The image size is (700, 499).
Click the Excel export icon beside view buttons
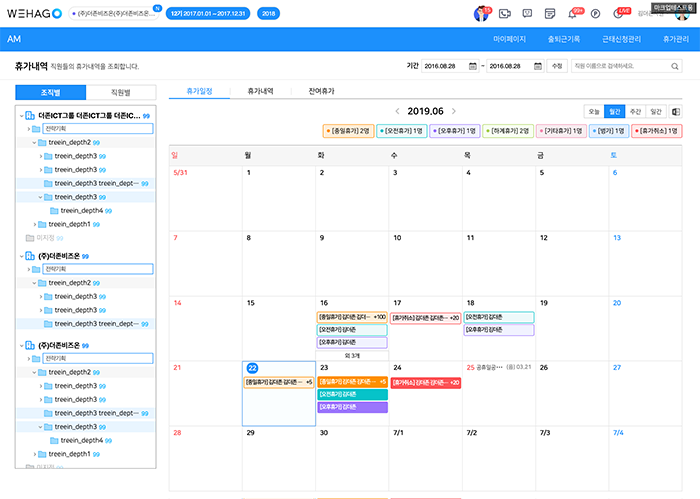pyautogui.click(x=676, y=111)
